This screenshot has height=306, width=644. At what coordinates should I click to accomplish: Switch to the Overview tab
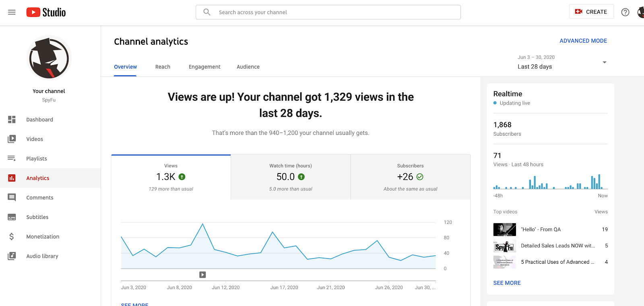click(125, 67)
